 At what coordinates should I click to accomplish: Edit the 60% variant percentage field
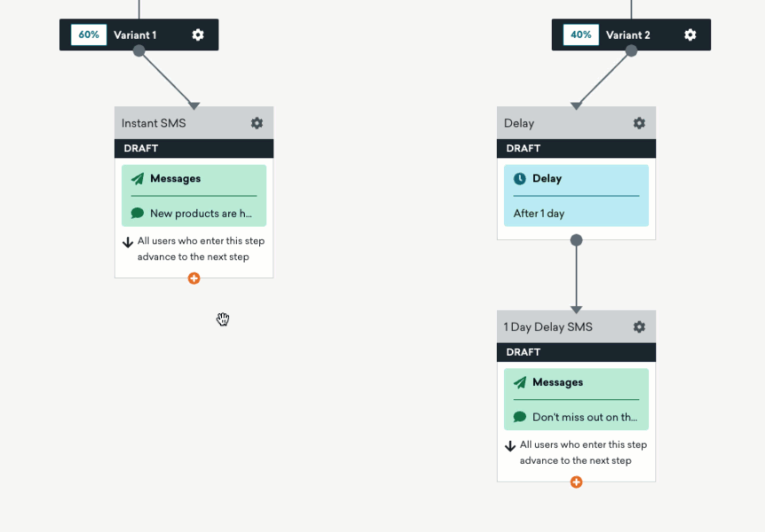tap(89, 35)
